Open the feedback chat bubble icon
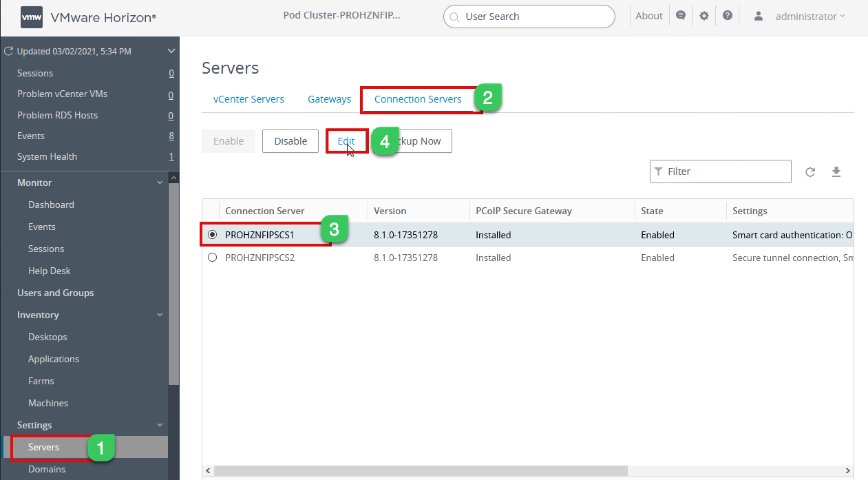 (681, 16)
